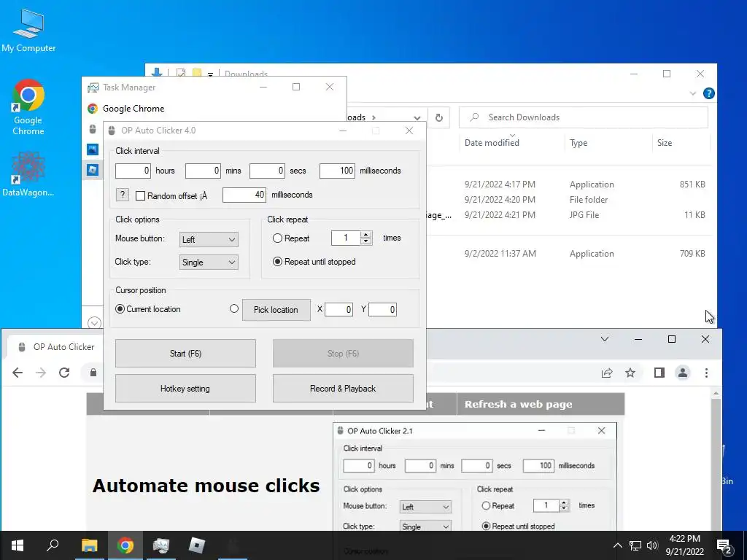Viewport: 747px width, 560px height.
Task: Select the Pick location radio button
Action: (234, 308)
